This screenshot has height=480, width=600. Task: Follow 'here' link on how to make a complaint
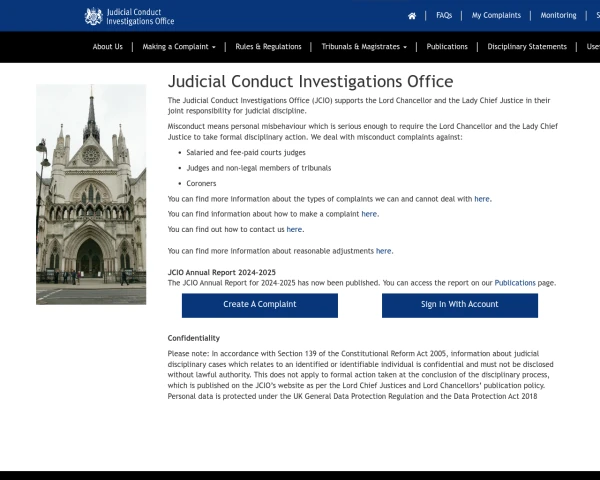pos(369,214)
